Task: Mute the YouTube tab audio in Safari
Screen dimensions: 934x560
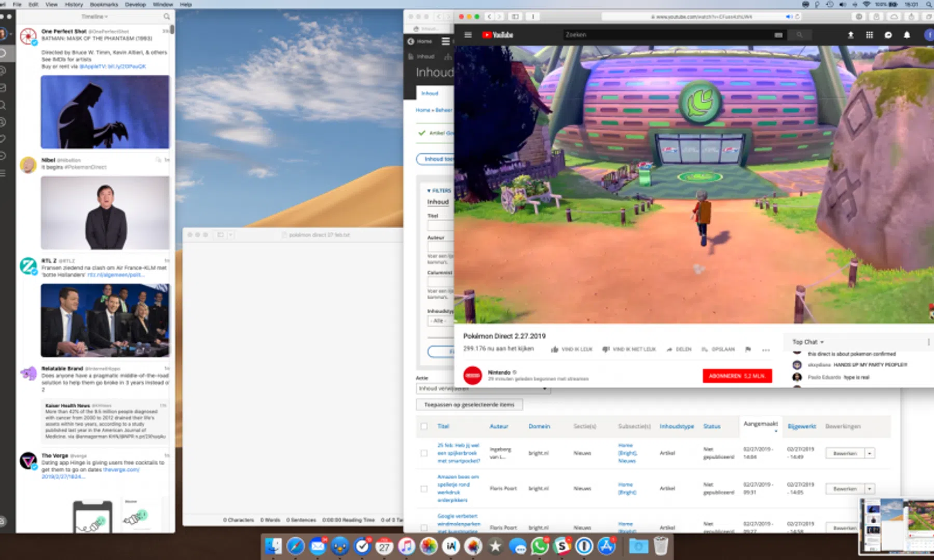Action: [x=788, y=16]
